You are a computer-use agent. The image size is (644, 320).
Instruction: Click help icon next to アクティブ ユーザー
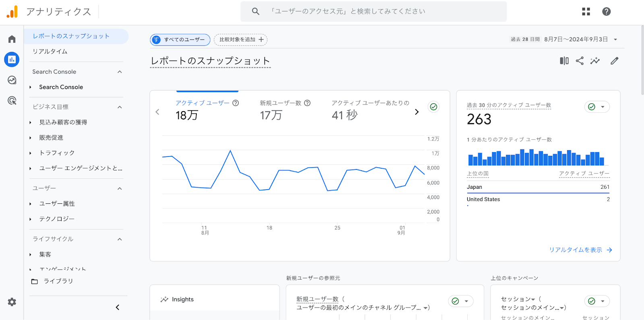[236, 103]
